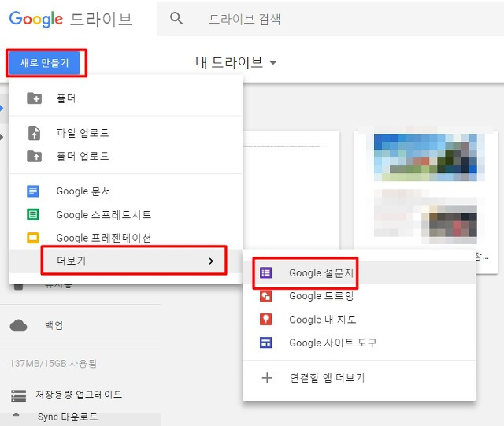Create a new Google 문서
The image size is (504, 426).
coord(126,191)
